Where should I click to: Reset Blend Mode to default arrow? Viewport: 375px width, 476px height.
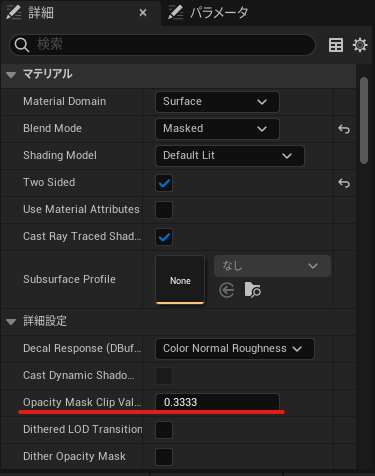(344, 129)
